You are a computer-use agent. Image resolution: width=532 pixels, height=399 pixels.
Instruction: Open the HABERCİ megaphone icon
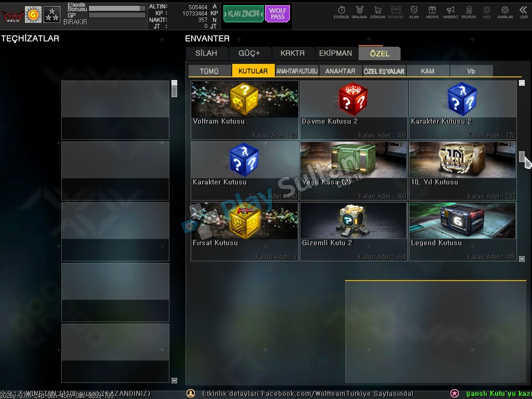(x=450, y=12)
